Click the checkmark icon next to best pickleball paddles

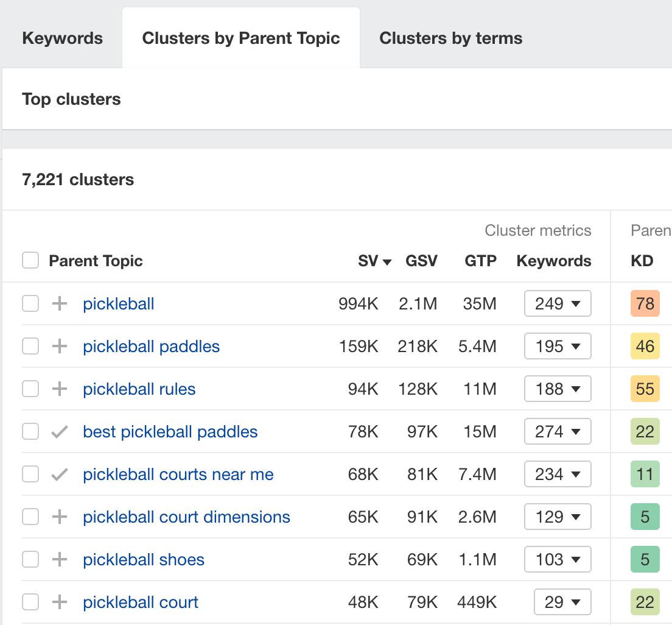tap(59, 431)
